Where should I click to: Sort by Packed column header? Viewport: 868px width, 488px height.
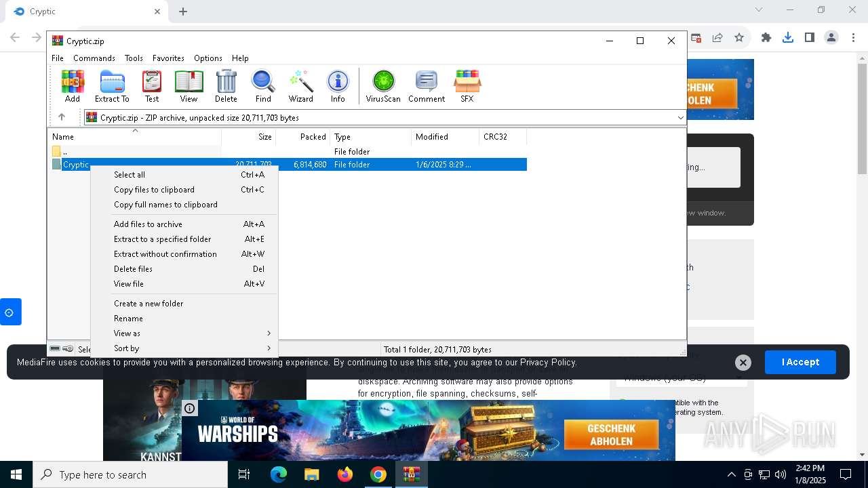pyautogui.click(x=303, y=137)
